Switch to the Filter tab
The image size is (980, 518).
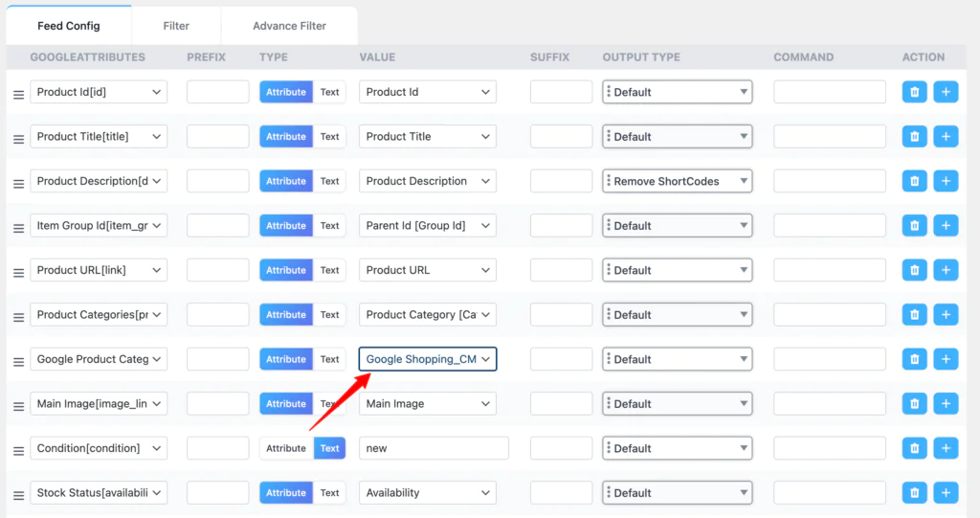[x=176, y=26]
